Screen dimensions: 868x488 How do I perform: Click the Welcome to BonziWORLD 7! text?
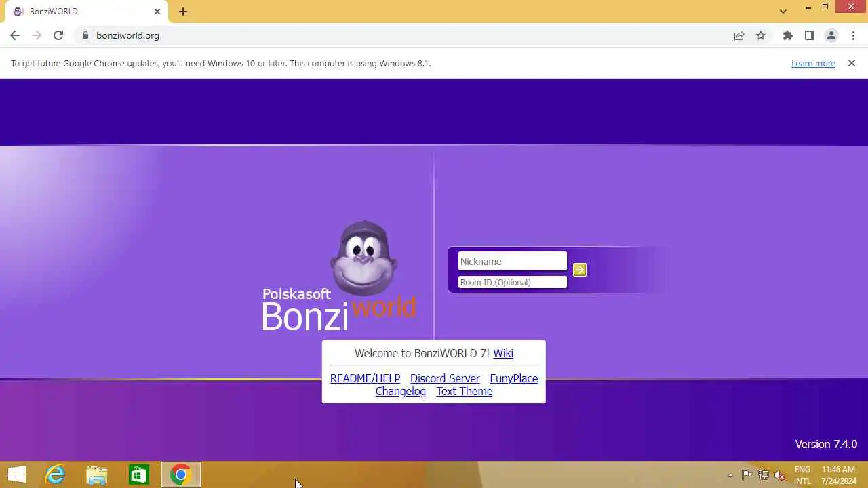(422, 353)
